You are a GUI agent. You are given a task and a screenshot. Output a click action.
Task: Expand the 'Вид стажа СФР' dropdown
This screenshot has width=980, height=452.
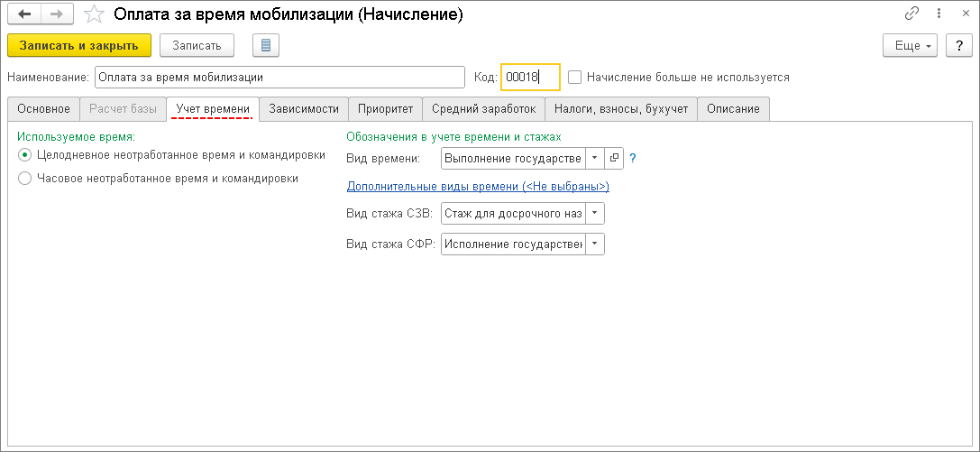pyautogui.click(x=595, y=244)
